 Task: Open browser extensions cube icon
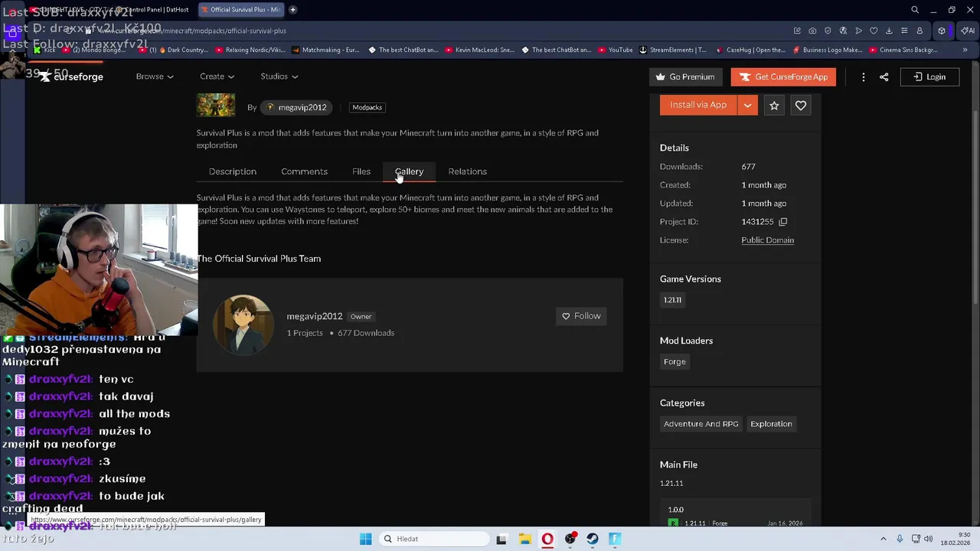[942, 31]
